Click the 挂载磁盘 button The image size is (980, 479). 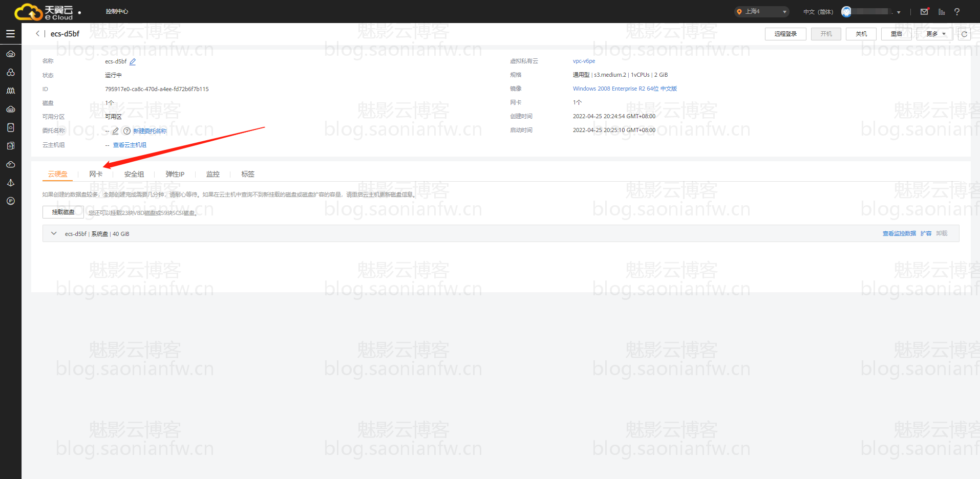point(63,212)
